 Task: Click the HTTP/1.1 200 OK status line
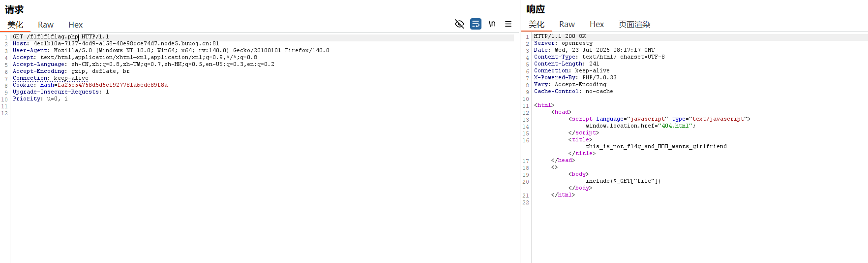[x=560, y=36]
